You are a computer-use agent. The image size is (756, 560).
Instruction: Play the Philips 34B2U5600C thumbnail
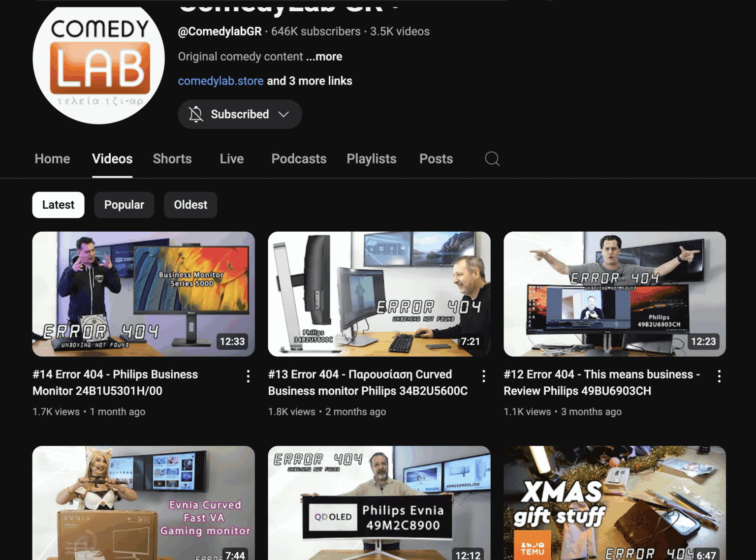379,294
